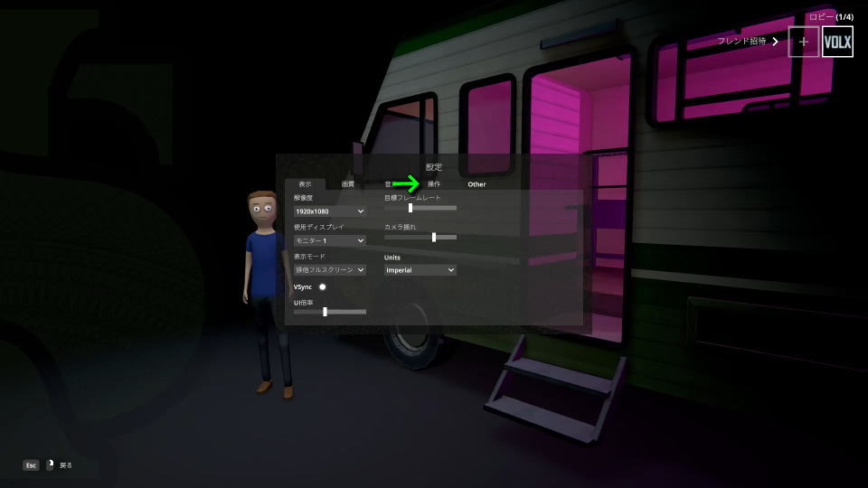Switch to the 操作 tab
The width and height of the screenshot is (868, 488).
click(x=434, y=184)
